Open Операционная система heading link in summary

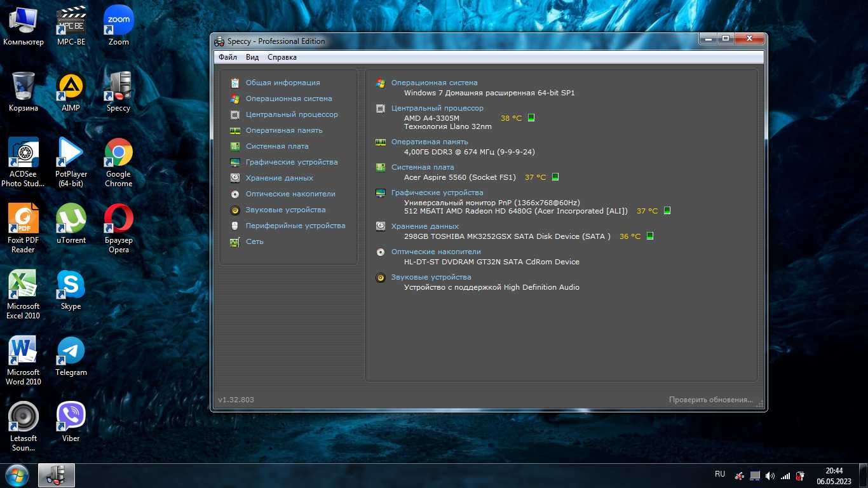click(x=435, y=83)
